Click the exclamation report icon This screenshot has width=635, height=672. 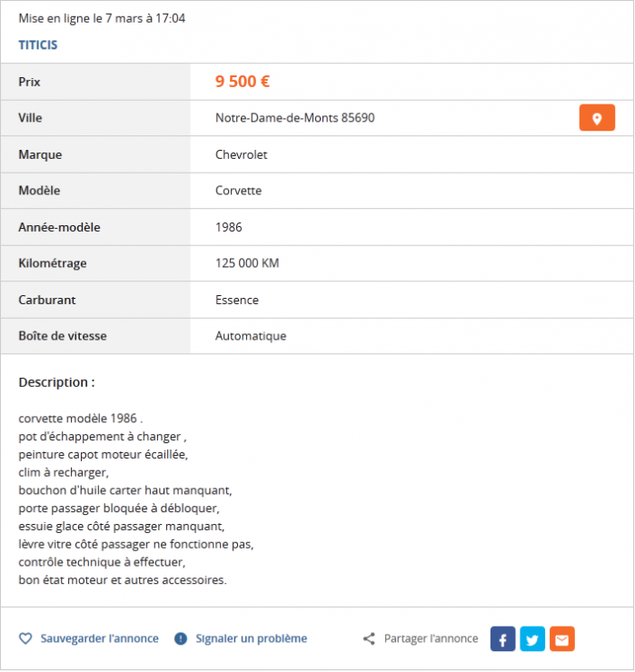click(181, 638)
